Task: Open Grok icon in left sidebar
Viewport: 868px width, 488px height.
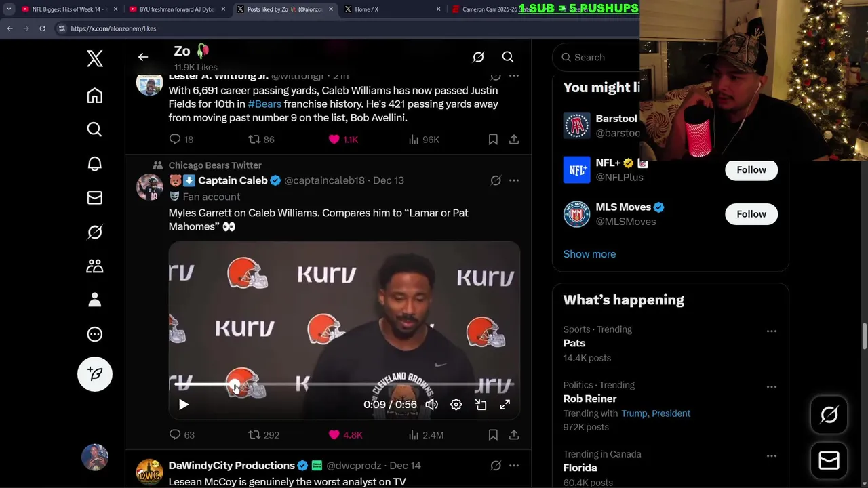Action: 95,232
